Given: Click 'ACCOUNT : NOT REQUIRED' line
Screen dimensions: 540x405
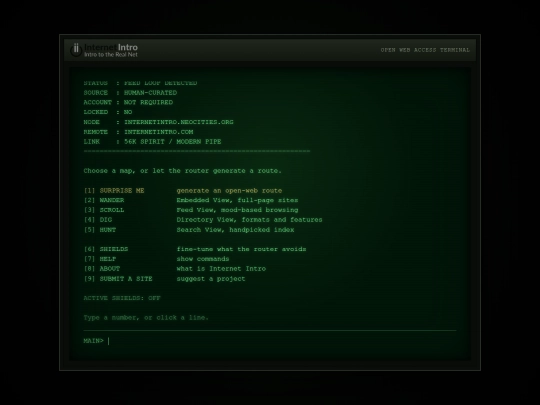Looking at the screenshot, I should tap(128, 103).
